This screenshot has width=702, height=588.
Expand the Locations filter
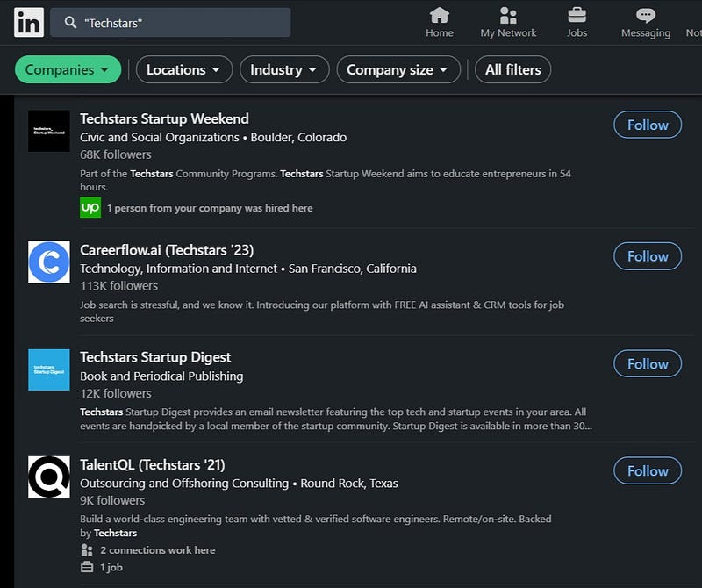coord(184,69)
